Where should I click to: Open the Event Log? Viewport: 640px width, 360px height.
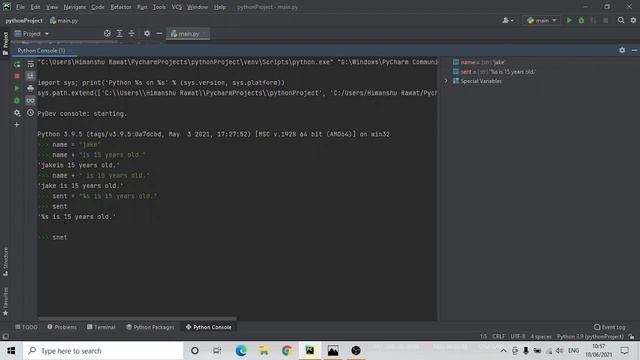610,327
